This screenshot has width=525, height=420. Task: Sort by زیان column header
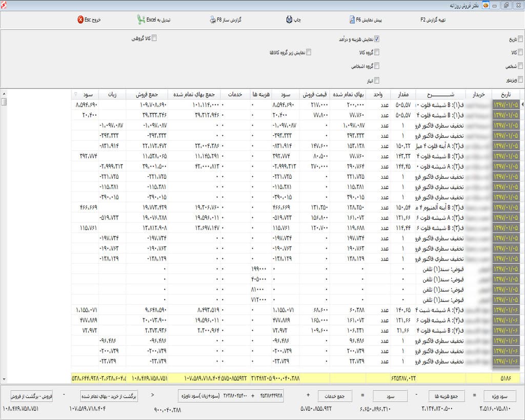112,94
